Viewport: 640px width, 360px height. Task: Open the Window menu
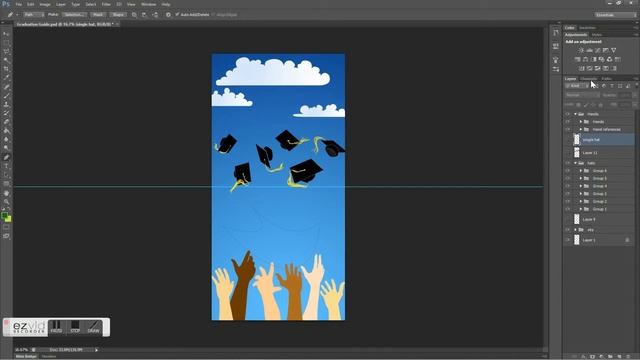tap(149, 4)
